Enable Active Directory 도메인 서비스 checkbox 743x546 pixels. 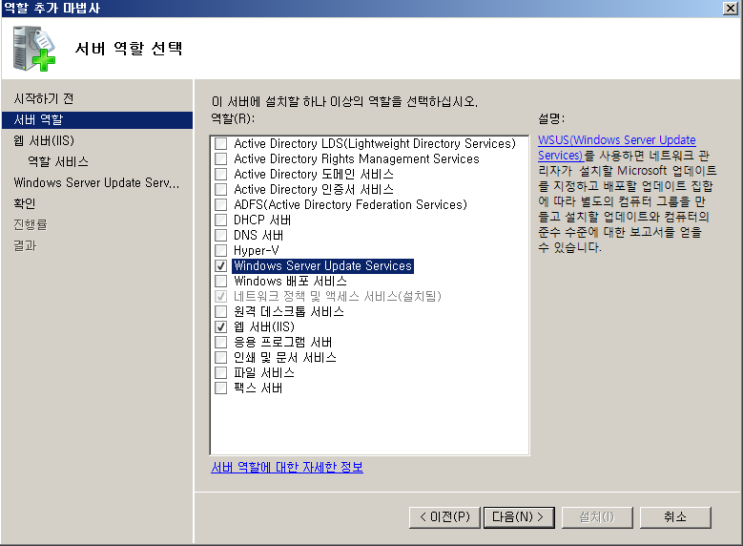[221, 174]
